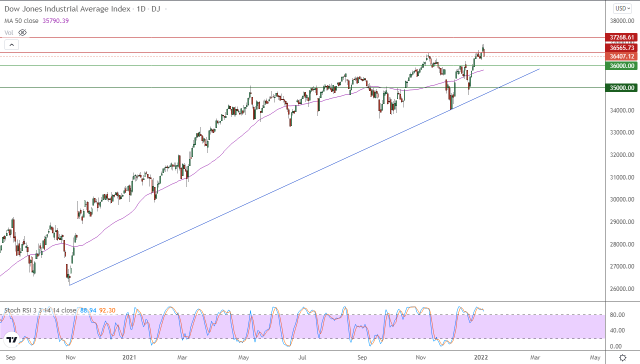Click the 37268.61 red price label

621,37
